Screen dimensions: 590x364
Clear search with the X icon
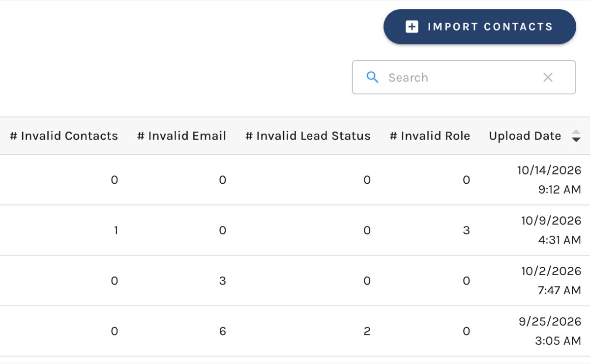548,77
